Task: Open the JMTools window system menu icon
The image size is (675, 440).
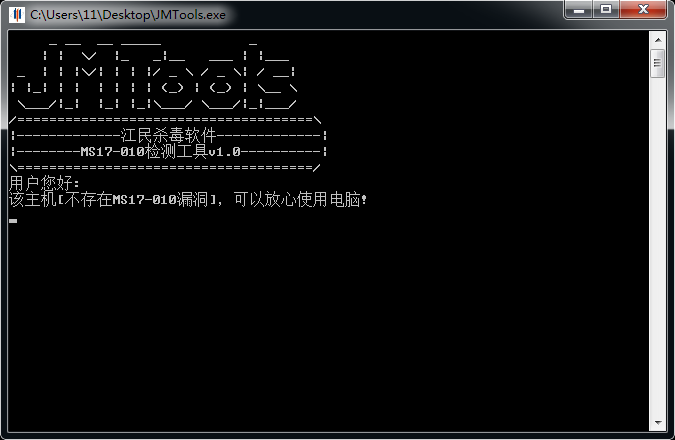Action: [x=17, y=15]
